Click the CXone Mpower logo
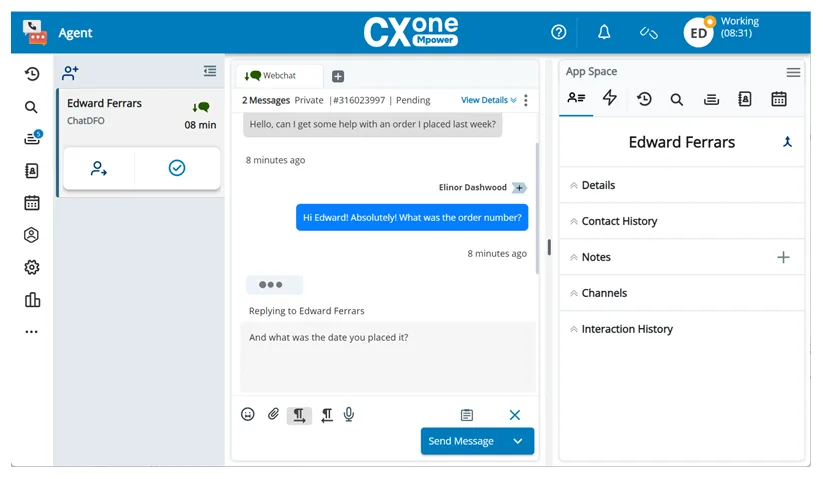 tap(410, 32)
